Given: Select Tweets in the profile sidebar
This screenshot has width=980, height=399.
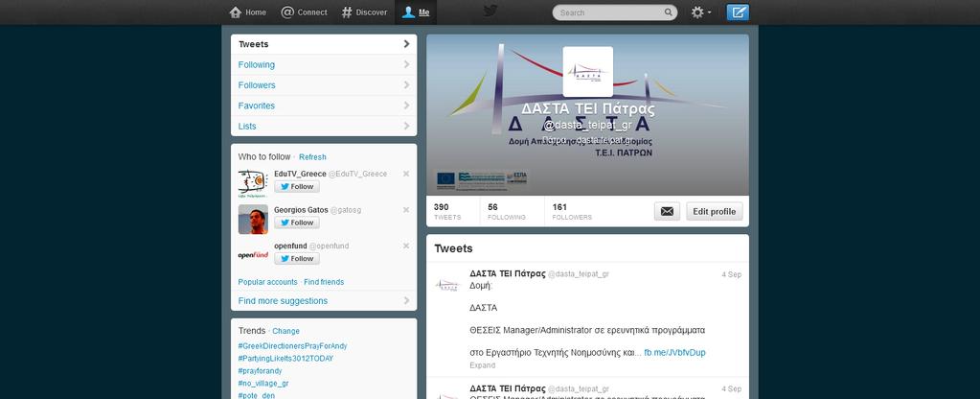Looking at the screenshot, I should click(324, 44).
